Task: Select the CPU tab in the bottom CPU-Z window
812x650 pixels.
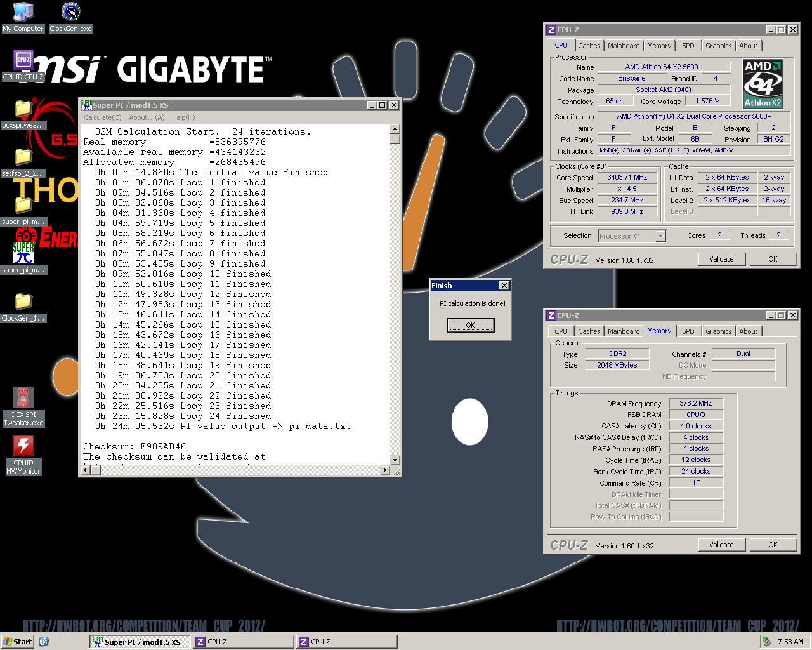Action: tap(561, 331)
